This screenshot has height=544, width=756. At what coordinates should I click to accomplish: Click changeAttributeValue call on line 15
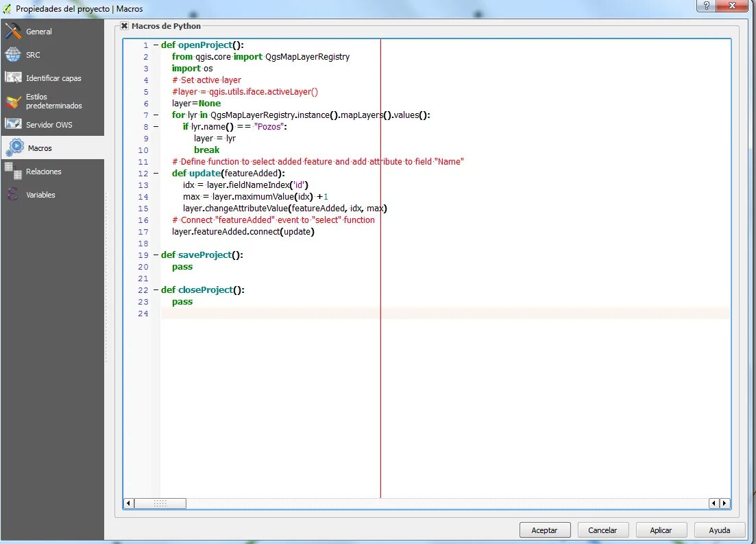tap(285, 209)
